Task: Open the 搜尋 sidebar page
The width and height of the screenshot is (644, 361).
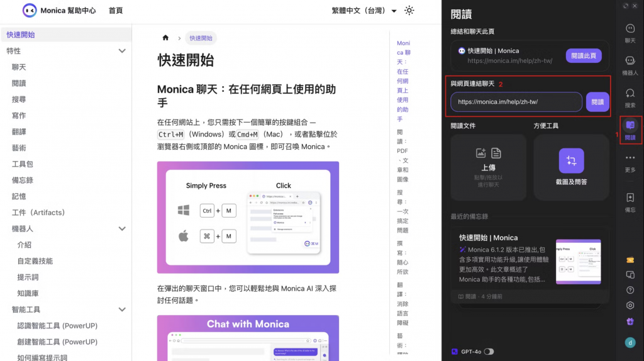Action: point(19,99)
